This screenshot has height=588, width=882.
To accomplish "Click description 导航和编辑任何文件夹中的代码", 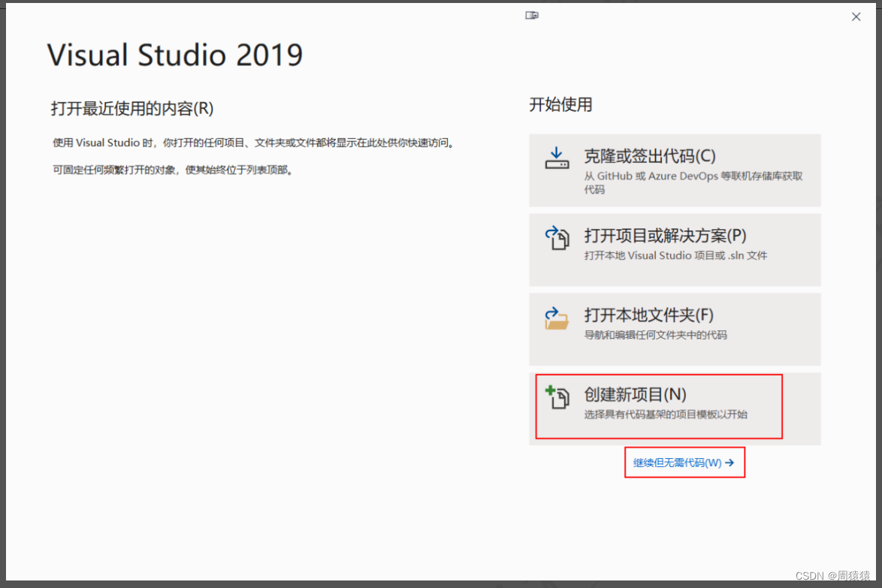I will (655, 335).
